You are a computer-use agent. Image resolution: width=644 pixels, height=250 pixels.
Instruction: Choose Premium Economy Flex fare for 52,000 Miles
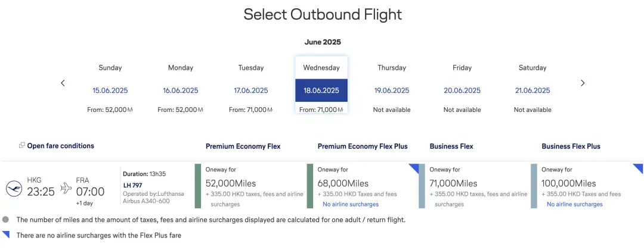(249, 186)
